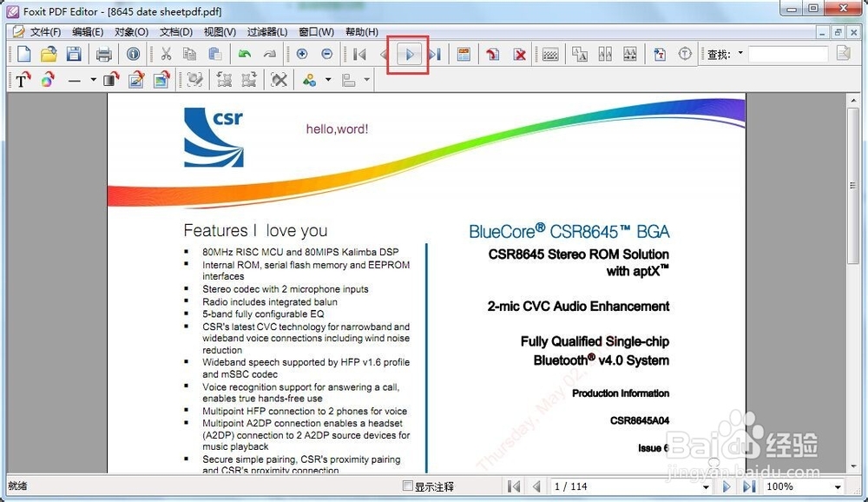Screen dimensions: 868x502
Task: Open the 查找 options dropdown arrow
Action: (740, 53)
